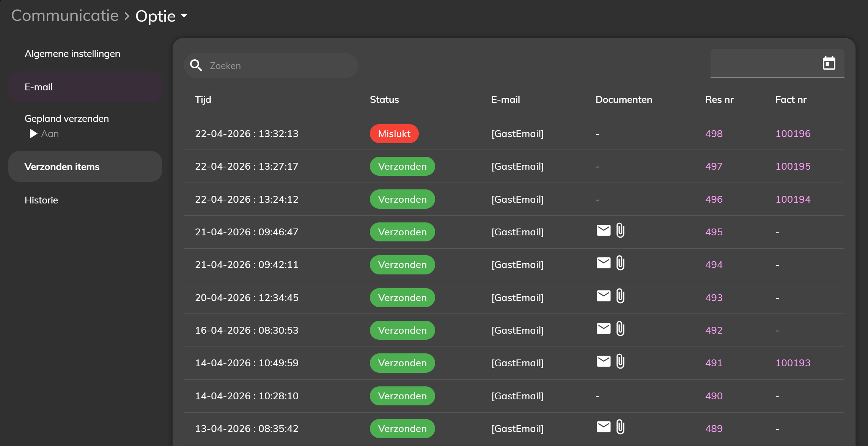
Task: Click Verzonden badge for 10:28:10 row
Action: 403,396
